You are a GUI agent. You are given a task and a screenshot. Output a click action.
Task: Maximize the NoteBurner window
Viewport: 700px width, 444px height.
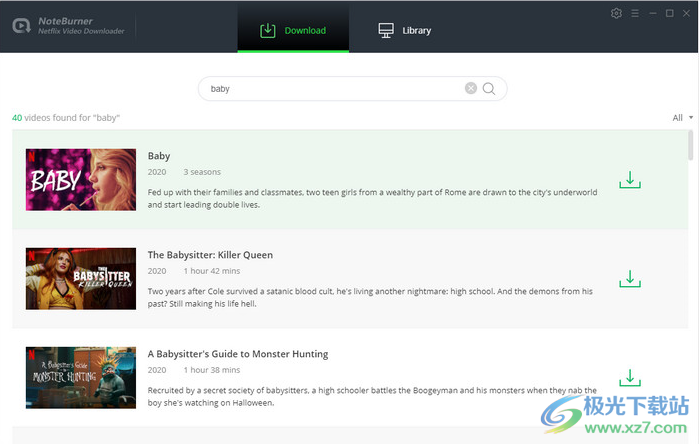pos(670,13)
